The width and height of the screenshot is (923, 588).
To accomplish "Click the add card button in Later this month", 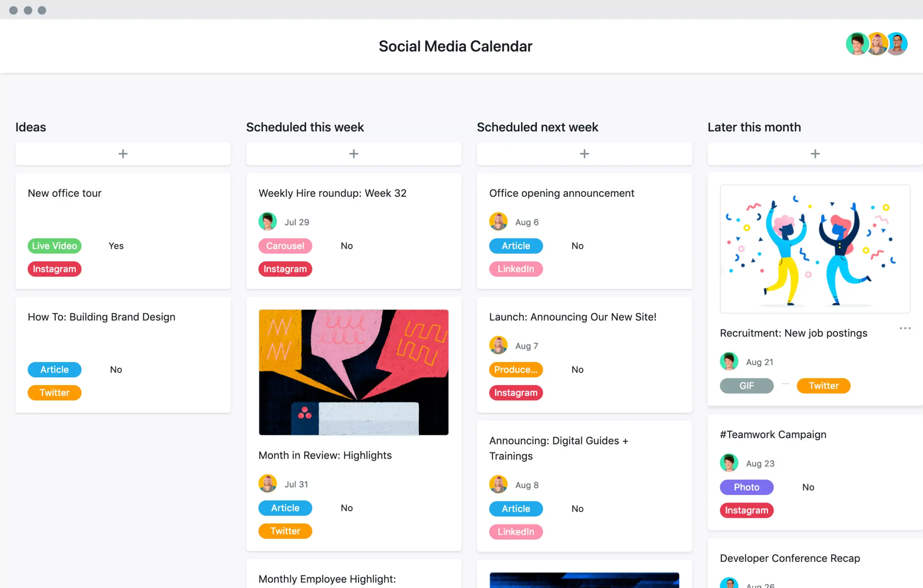I will [x=815, y=153].
